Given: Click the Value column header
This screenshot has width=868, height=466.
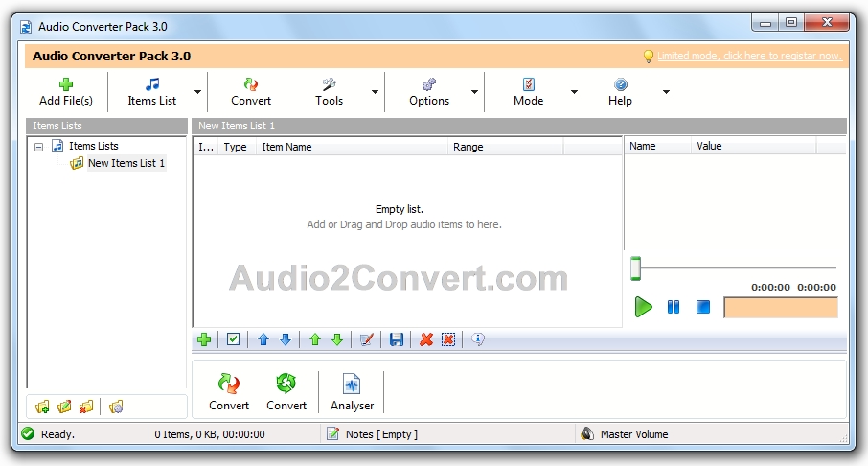Looking at the screenshot, I should (753, 147).
